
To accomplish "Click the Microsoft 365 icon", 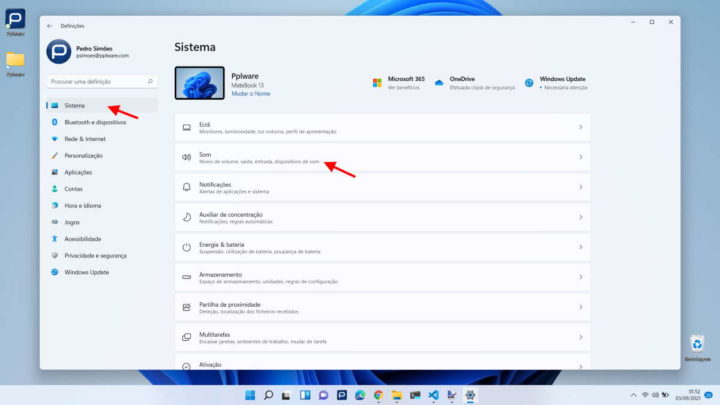I will (x=377, y=82).
